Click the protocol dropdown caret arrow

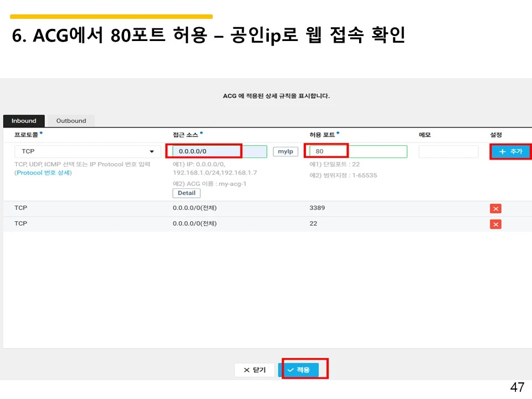[152, 151]
